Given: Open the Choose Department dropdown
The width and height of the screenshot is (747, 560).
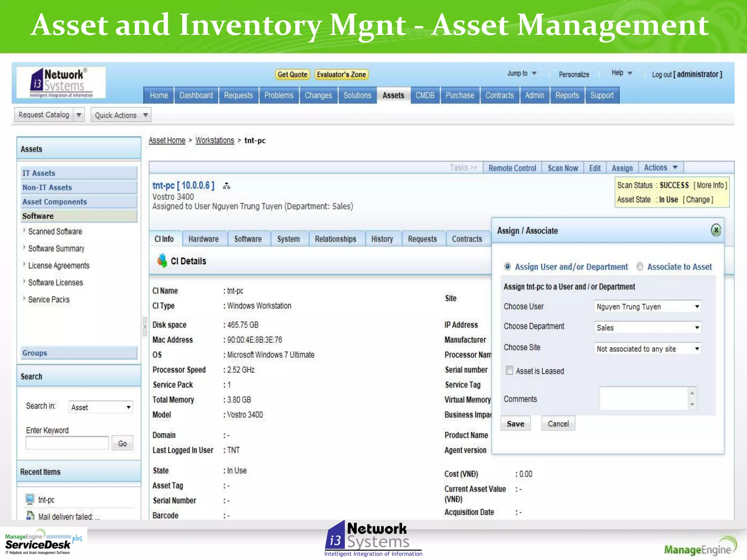Looking at the screenshot, I should [647, 327].
